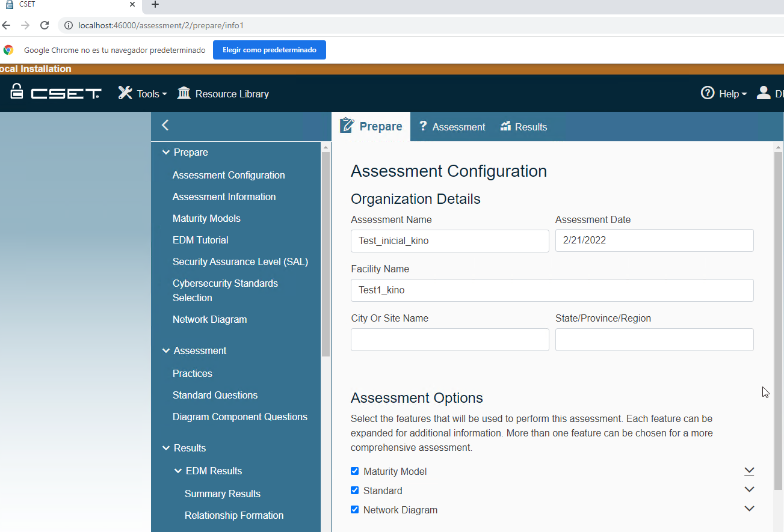The width and height of the screenshot is (784, 532).
Task: Collapse the EDM Results tree section
Action: click(178, 471)
